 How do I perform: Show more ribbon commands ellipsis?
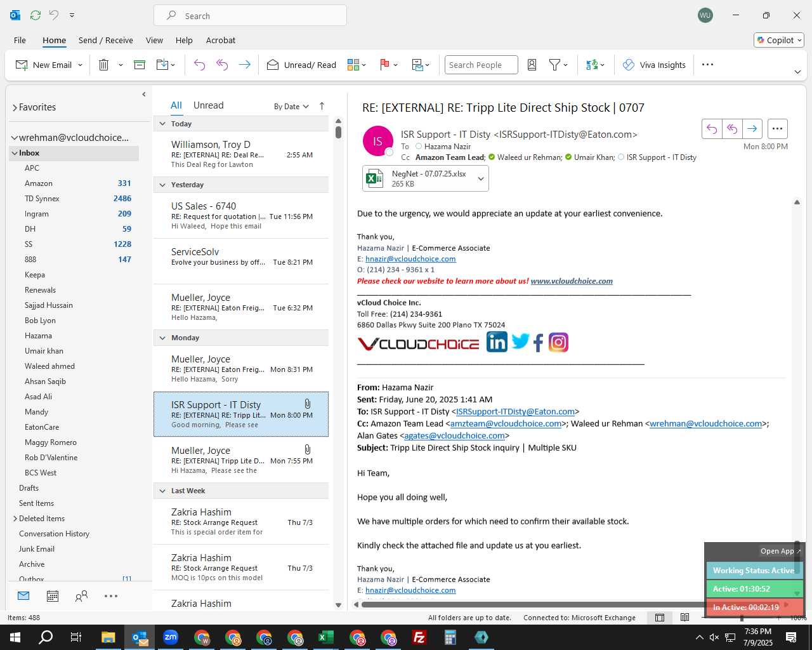pyautogui.click(x=708, y=65)
